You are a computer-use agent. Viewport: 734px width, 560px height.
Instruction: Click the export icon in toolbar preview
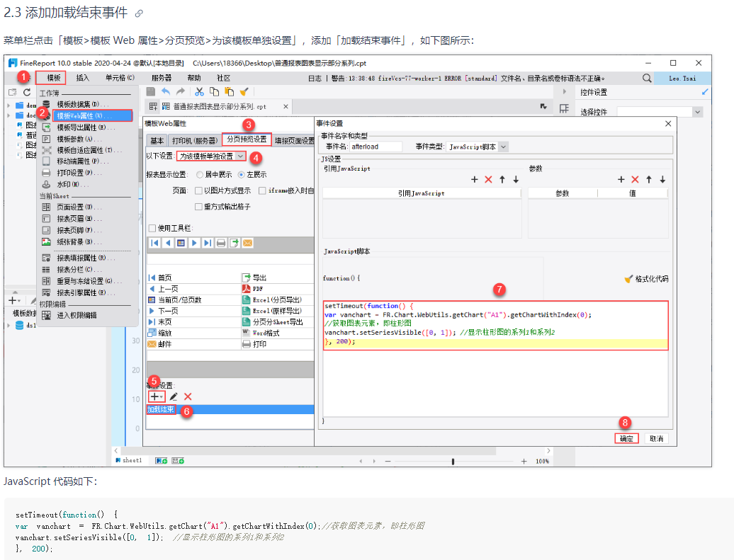(x=234, y=243)
